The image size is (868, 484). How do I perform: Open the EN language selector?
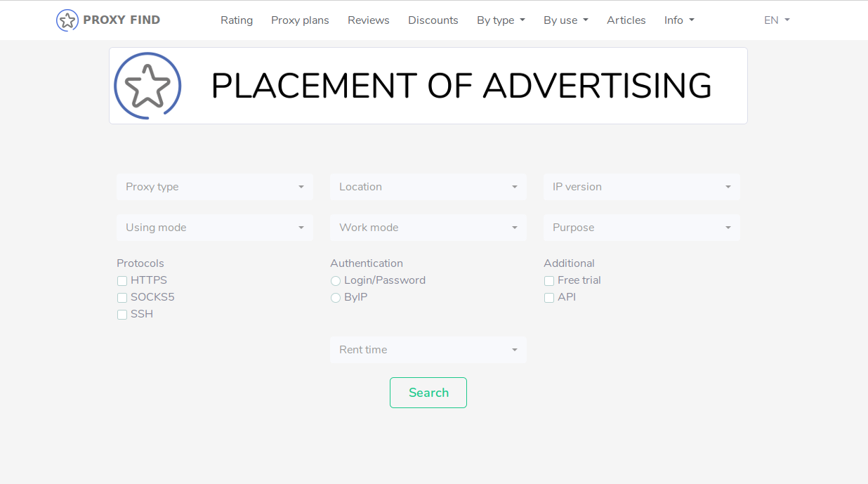tap(775, 20)
